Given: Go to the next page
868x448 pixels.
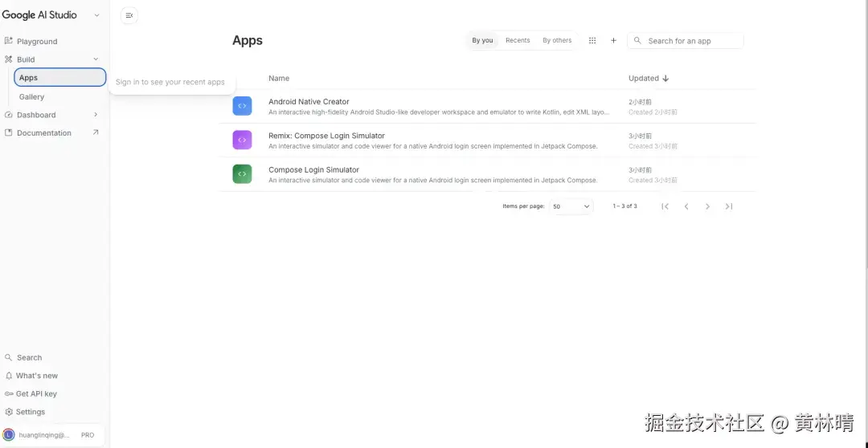Looking at the screenshot, I should coord(707,206).
